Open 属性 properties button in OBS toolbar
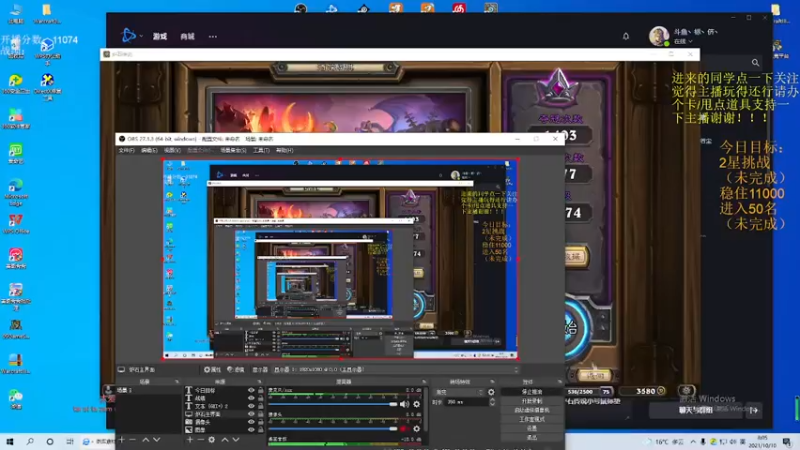The height and width of the screenshot is (450, 800). pyautogui.click(x=212, y=369)
